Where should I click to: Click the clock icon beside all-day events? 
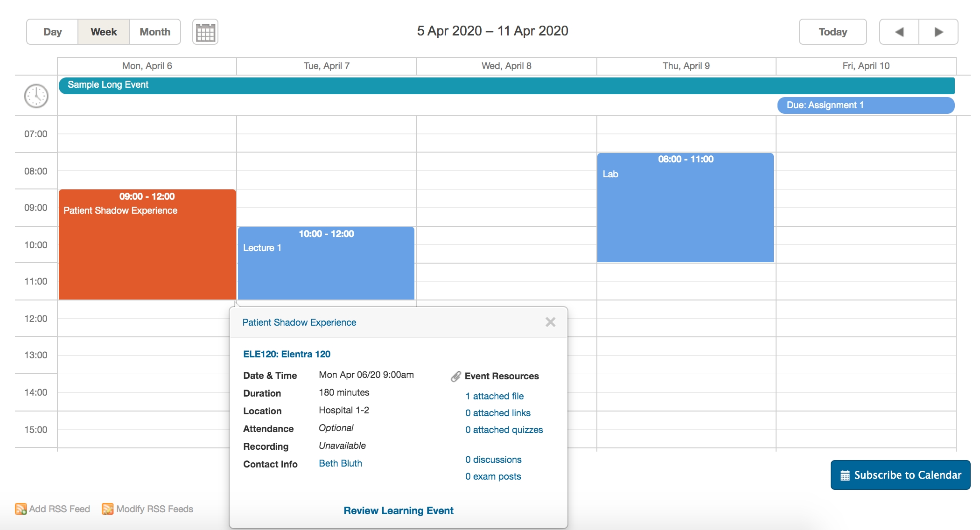36,96
